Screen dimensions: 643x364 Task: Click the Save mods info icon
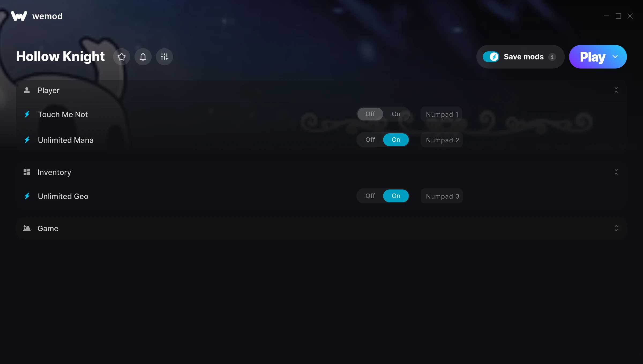552,57
